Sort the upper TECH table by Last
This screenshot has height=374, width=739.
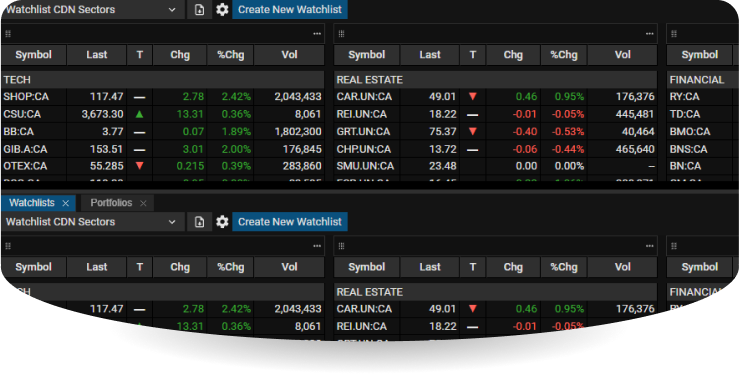(97, 55)
